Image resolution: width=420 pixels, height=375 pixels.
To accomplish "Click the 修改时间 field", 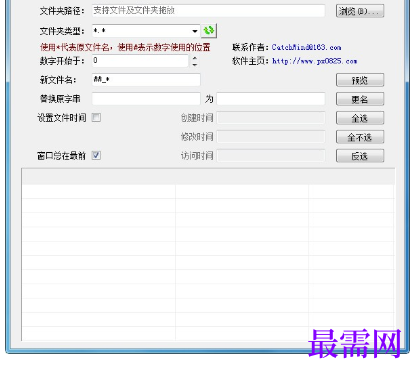I will pos(271,137).
